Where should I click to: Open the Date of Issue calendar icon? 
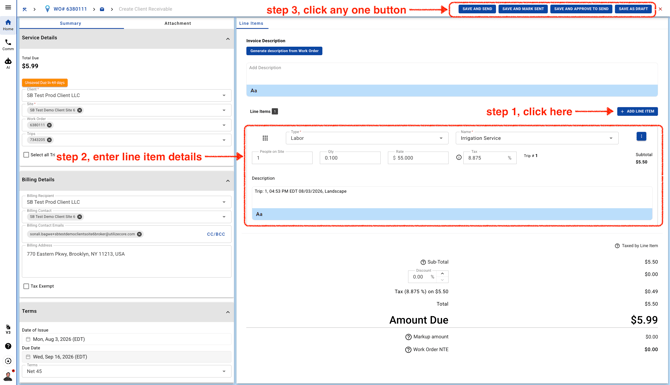[x=28, y=339]
